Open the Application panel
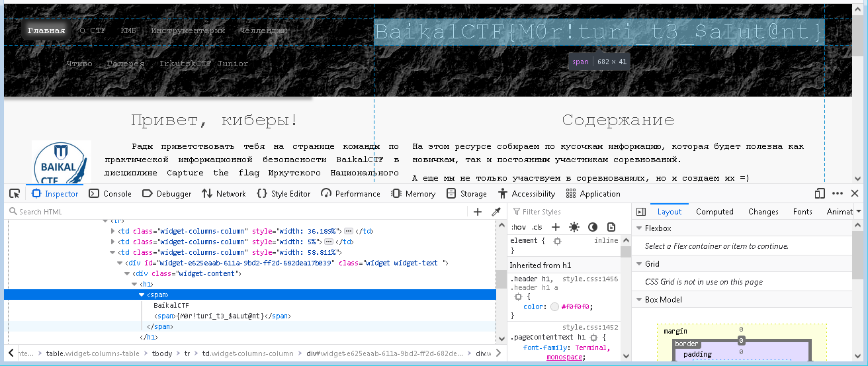 tap(593, 194)
